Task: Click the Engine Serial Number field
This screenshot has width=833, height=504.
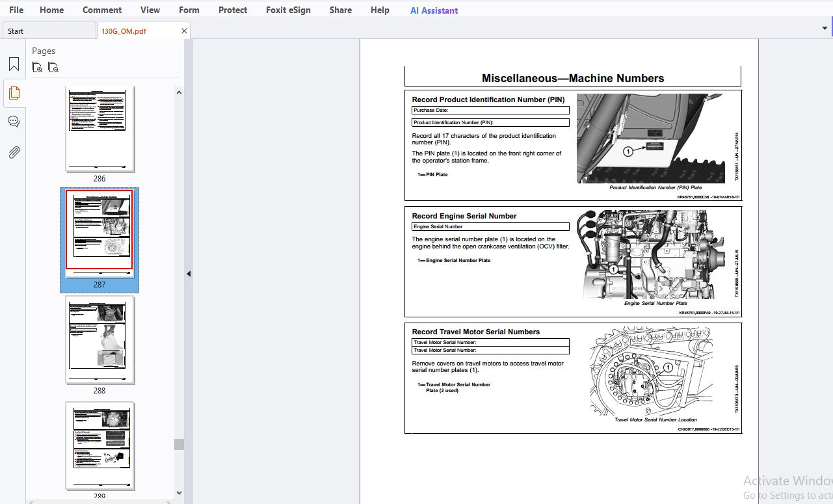Action: (490, 227)
